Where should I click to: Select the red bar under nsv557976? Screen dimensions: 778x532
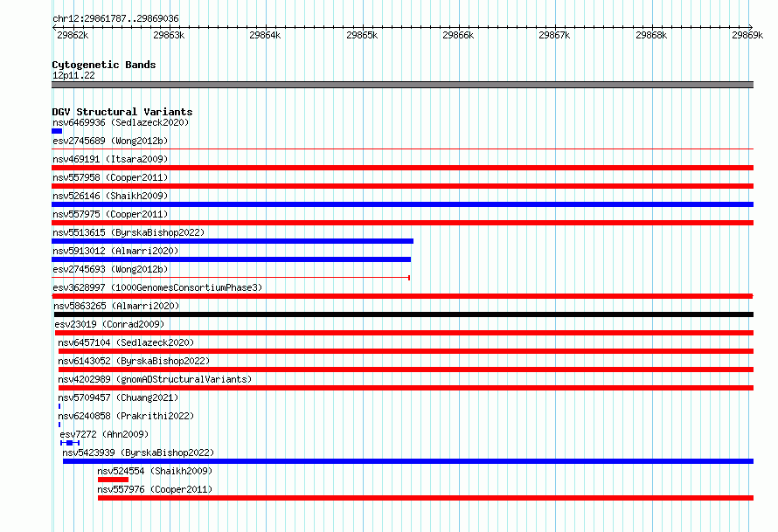(426, 498)
